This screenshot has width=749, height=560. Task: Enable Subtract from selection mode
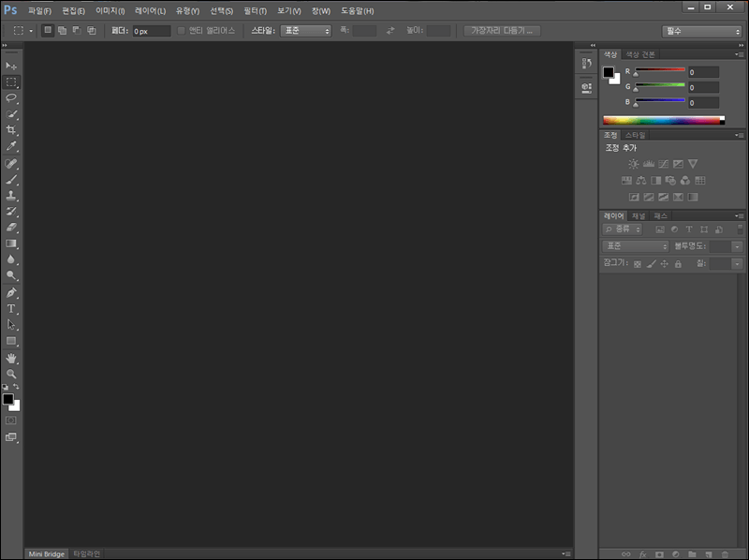[77, 30]
